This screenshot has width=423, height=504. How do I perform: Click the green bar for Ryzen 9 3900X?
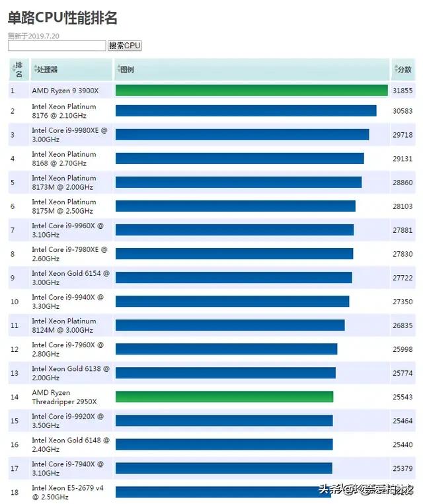click(252, 91)
